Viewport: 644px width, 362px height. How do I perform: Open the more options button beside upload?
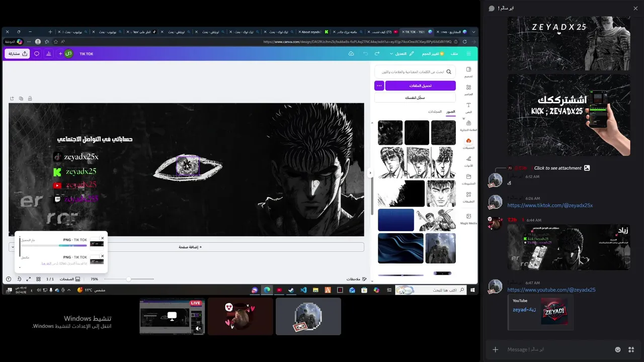point(379,85)
